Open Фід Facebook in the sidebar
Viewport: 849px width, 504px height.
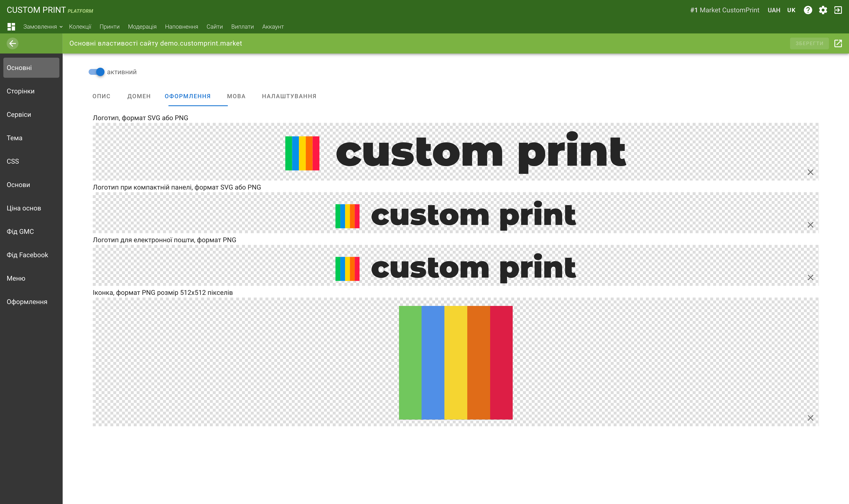coord(31,255)
